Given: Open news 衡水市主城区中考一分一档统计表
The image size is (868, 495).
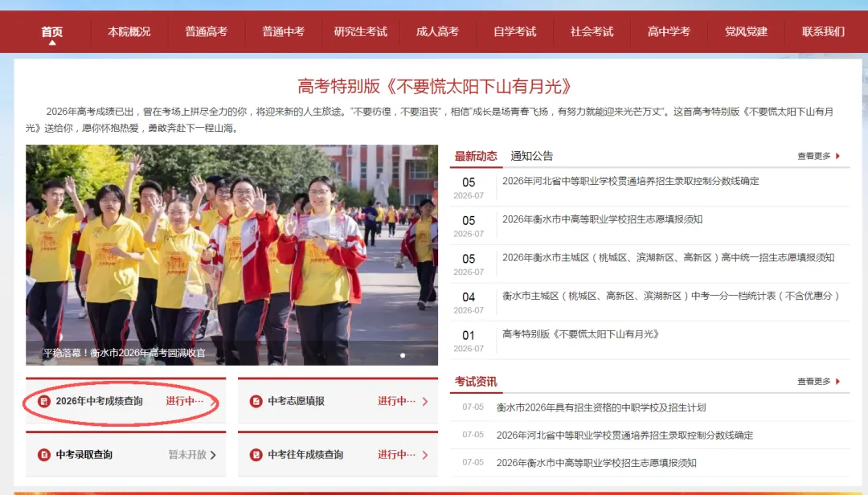Looking at the screenshot, I should 671,296.
